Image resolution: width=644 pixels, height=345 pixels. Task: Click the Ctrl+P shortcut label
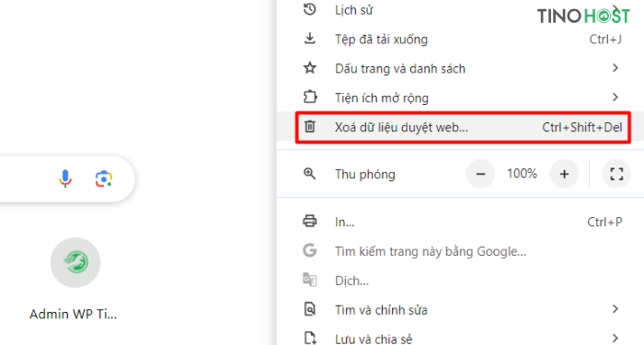point(604,222)
